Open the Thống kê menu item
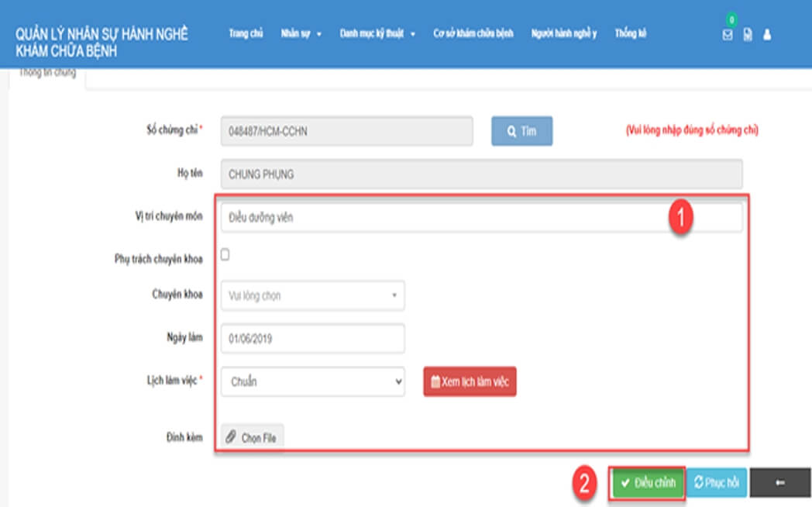 point(631,34)
